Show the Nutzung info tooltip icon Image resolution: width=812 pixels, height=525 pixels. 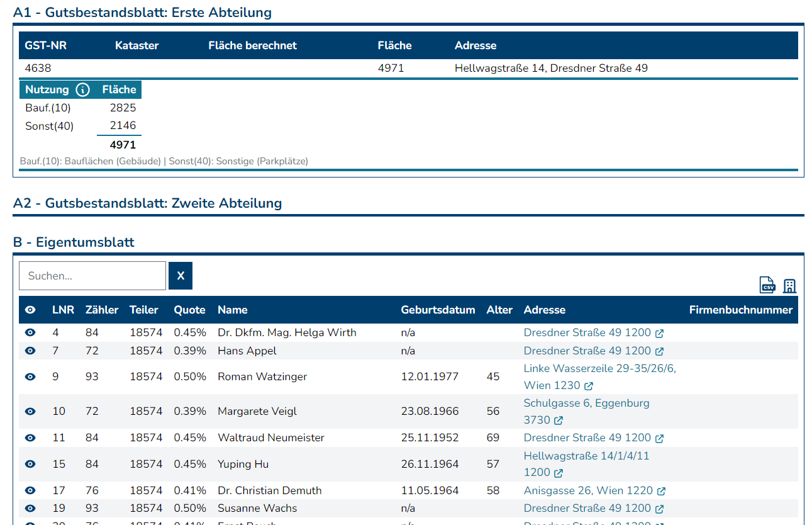click(82, 89)
